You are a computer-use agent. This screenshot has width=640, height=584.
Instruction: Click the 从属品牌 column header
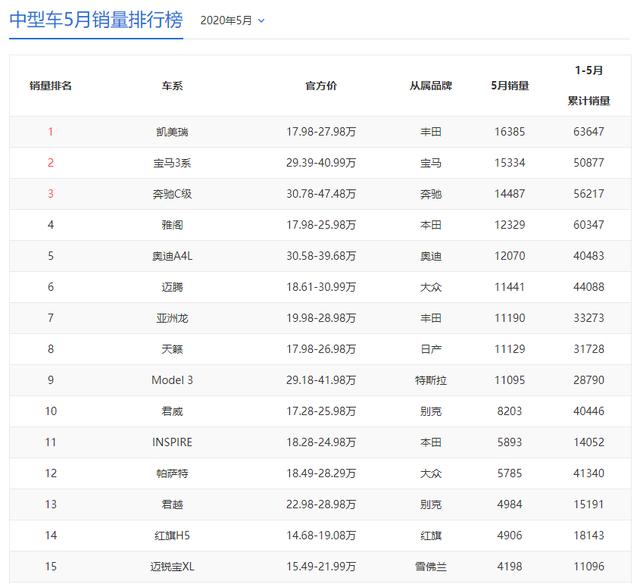(431, 86)
